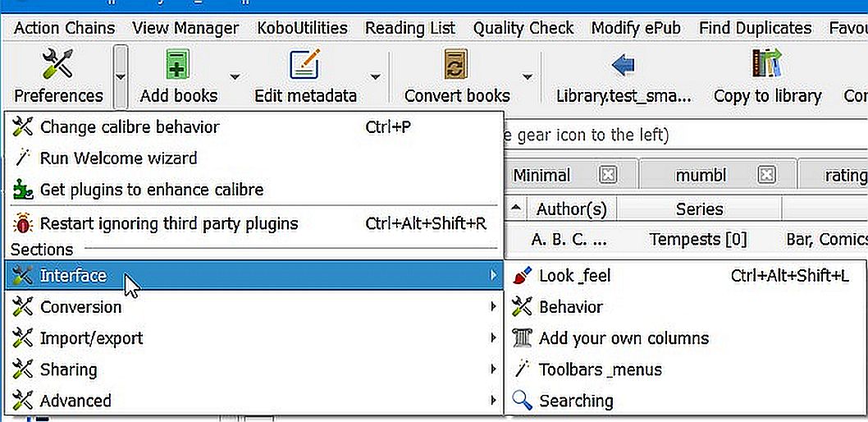
Task: Click the Edit metadata icon
Action: pyautogui.click(x=305, y=64)
